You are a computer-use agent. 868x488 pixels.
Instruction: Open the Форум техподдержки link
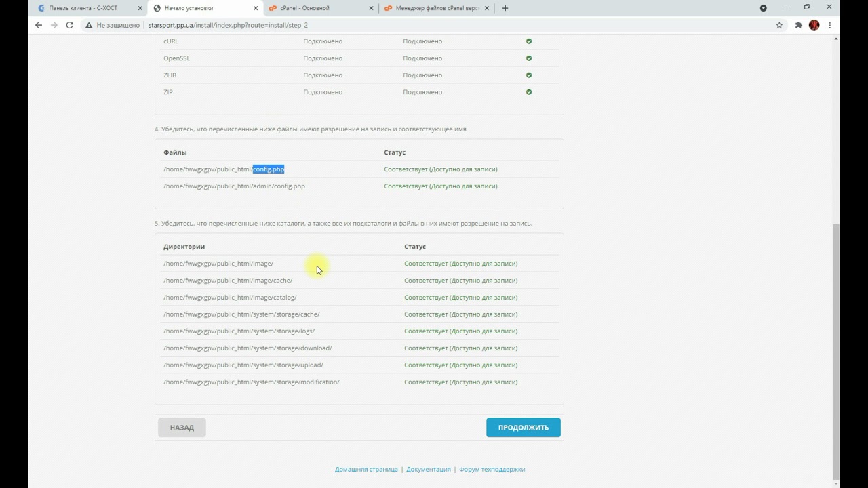click(x=492, y=469)
